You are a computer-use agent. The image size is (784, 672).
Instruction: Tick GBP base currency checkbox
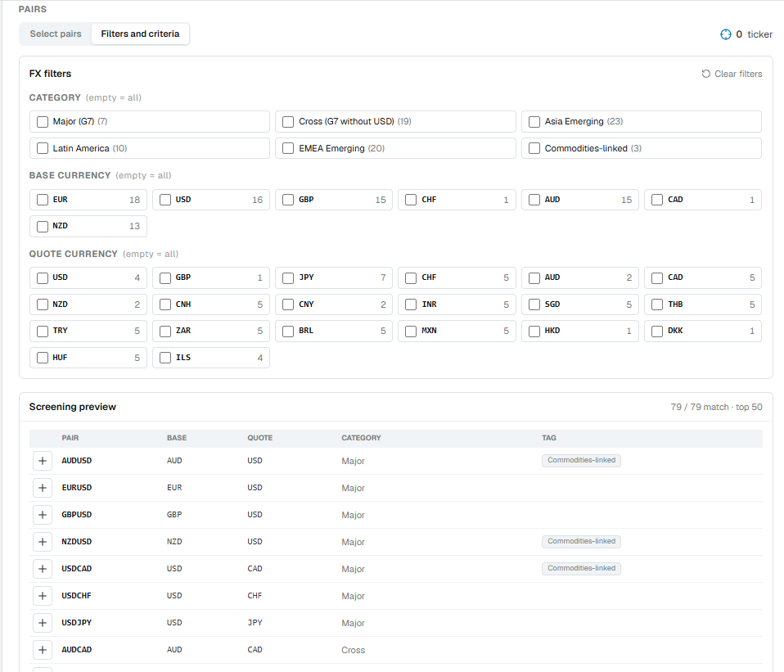click(288, 200)
